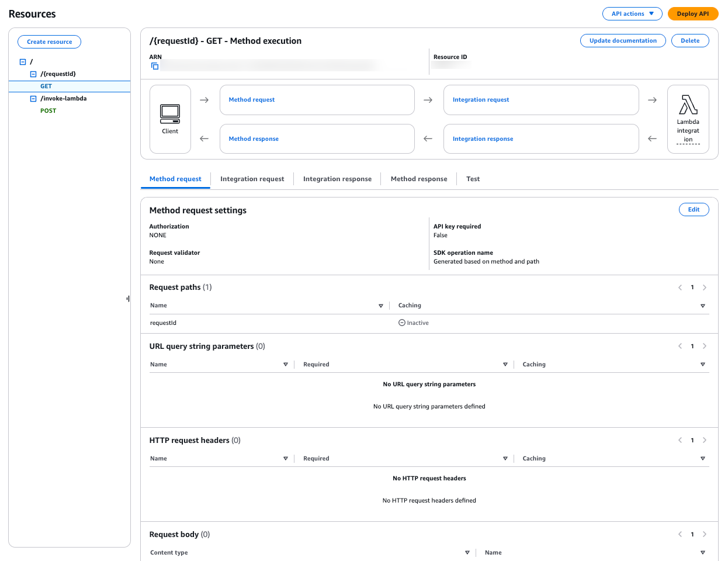Collapse the Resources sidebar panel
The height and width of the screenshot is (561, 728).
pyautogui.click(x=127, y=298)
